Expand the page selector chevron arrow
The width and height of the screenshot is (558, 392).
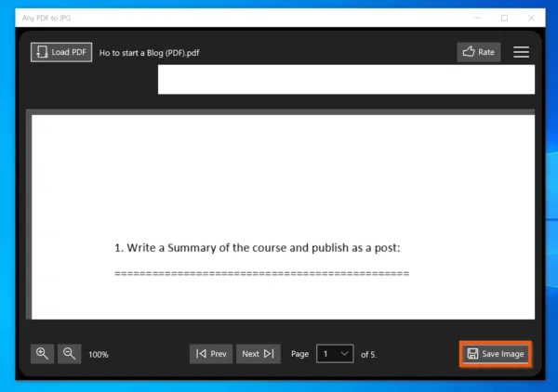click(344, 354)
